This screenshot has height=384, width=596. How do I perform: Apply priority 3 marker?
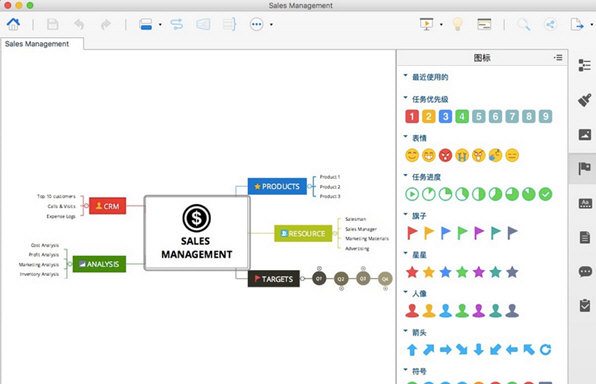coord(445,116)
